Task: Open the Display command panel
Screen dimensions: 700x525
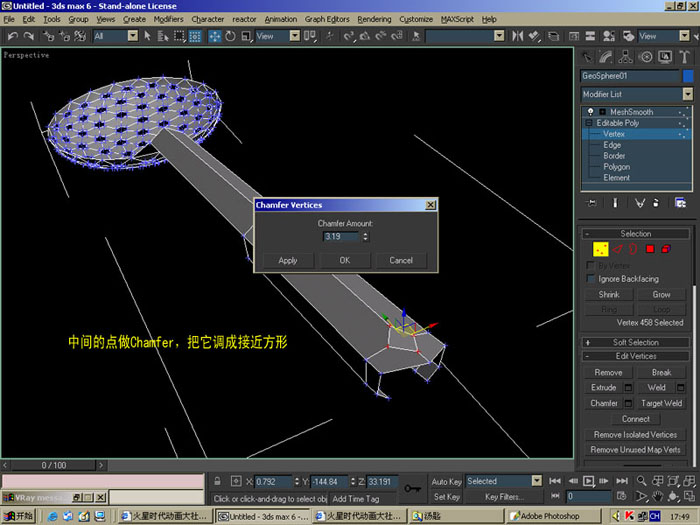Action: point(665,57)
